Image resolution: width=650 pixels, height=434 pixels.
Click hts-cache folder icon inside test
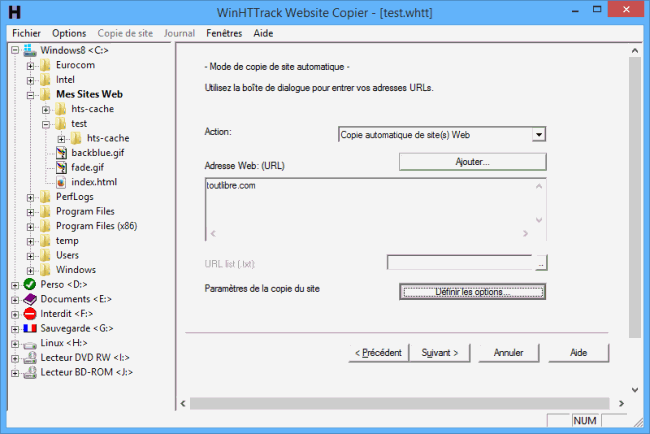[76, 138]
